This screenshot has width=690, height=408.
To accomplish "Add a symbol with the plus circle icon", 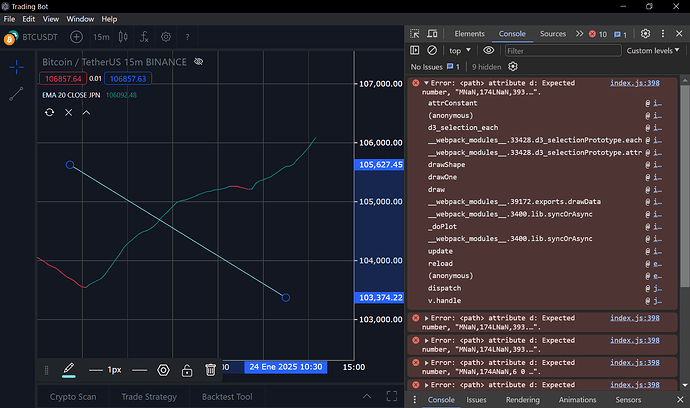I will click(76, 37).
